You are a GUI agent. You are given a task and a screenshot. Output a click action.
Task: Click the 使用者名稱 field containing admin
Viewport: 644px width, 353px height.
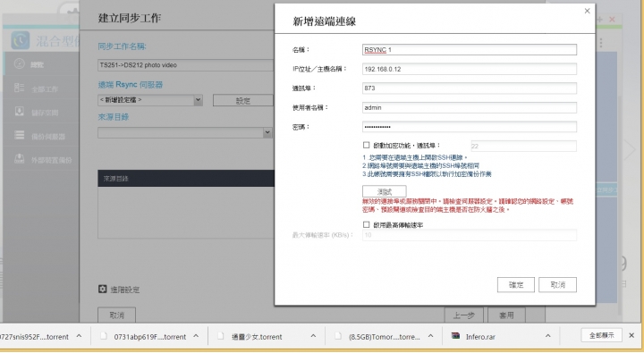click(x=470, y=107)
